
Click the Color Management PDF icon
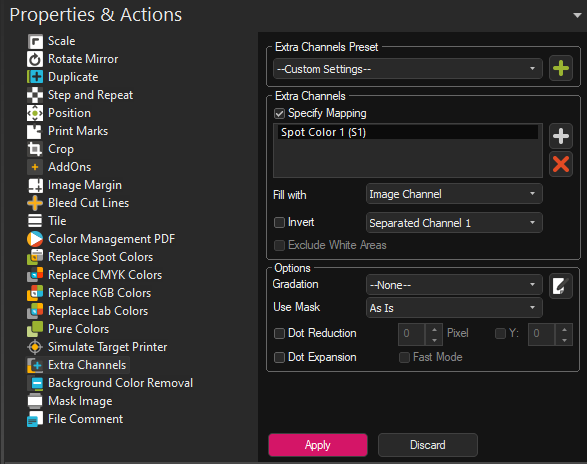click(35, 239)
